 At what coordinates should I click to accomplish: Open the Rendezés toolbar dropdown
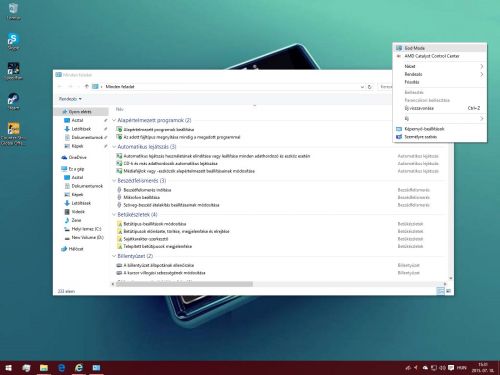pos(70,99)
